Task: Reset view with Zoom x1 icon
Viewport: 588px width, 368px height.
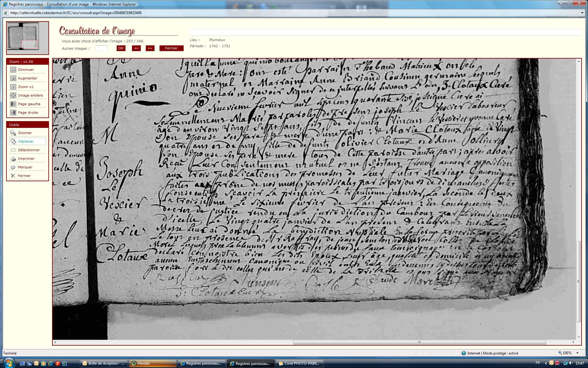Action: pos(13,87)
